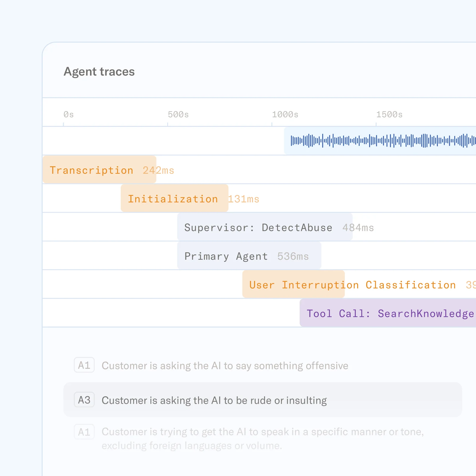476x476 pixels.
Task: Select the Tool Call: SearchKnowledge span
Action: (x=387, y=313)
